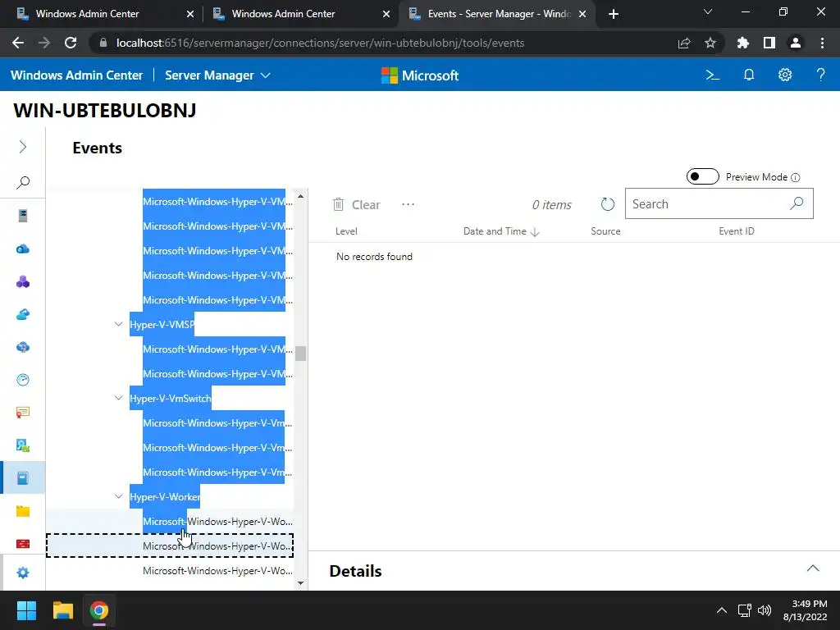Image resolution: width=840 pixels, height=630 pixels.
Task: Open a new browser tab
Action: (614, 14)
